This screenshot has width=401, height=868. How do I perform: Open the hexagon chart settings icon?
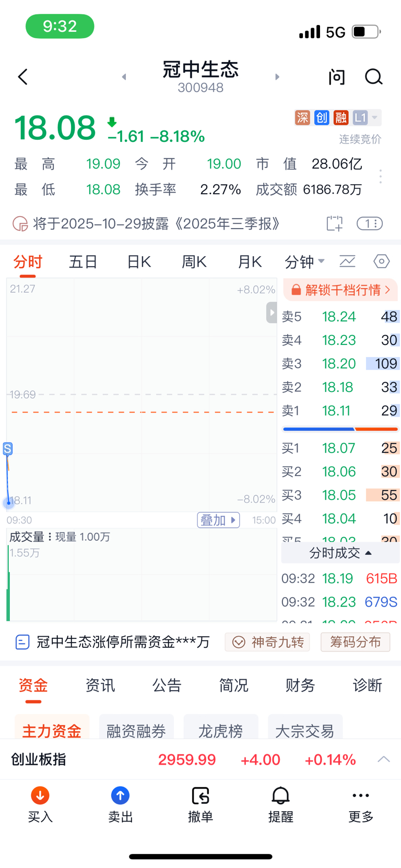click(382, 261)
